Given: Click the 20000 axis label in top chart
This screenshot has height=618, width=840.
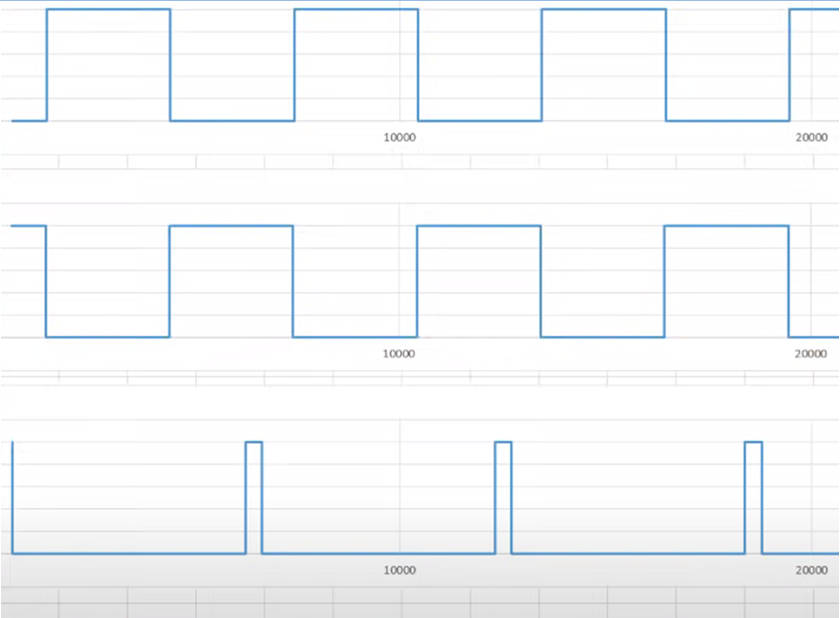Looking at the screenshot, I should (x=811, y=138).
